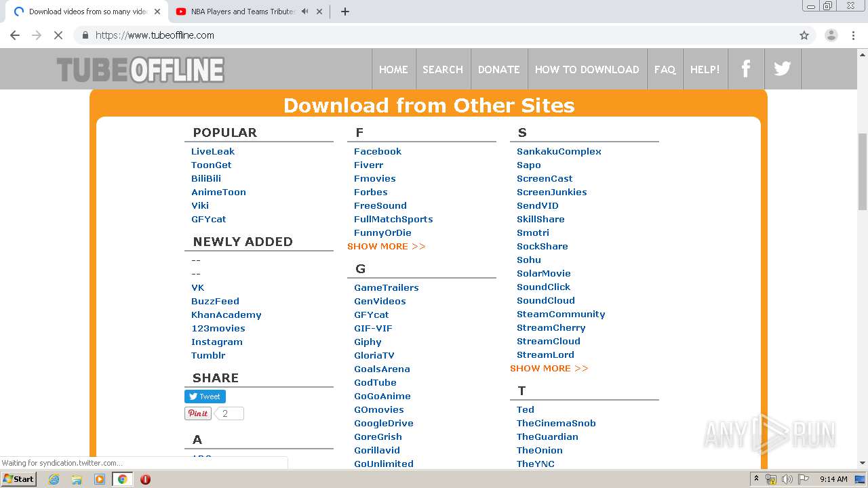Open the FAQ menu item
The image size is (868, 488).
click(x=665, y=69)
